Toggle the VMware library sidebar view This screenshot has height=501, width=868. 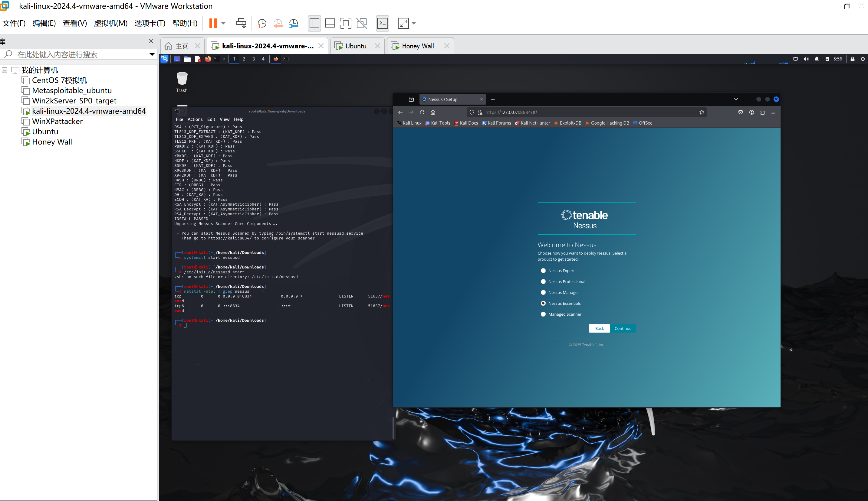tap(314, 23)
